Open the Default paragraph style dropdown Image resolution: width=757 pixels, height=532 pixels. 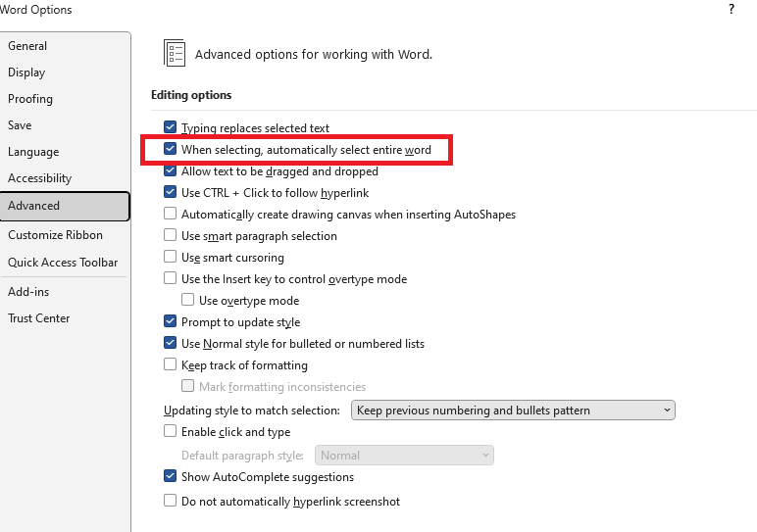coord(404,456)
